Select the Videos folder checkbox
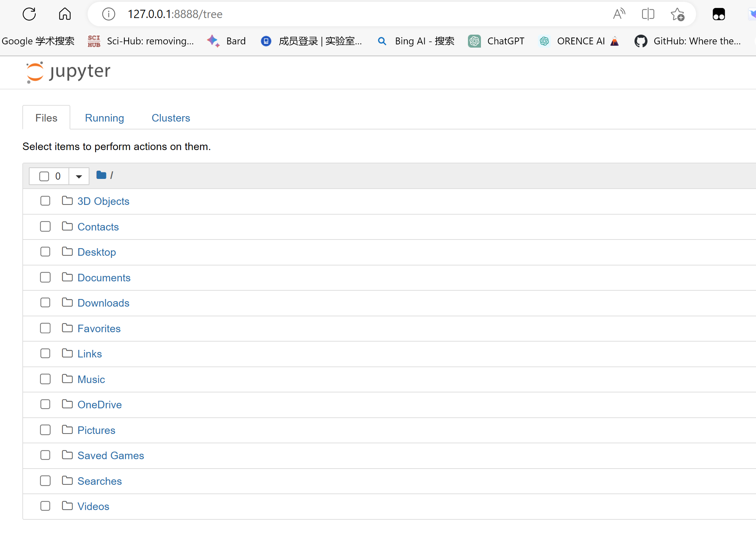Screen dimensions: 756x558 45,506
